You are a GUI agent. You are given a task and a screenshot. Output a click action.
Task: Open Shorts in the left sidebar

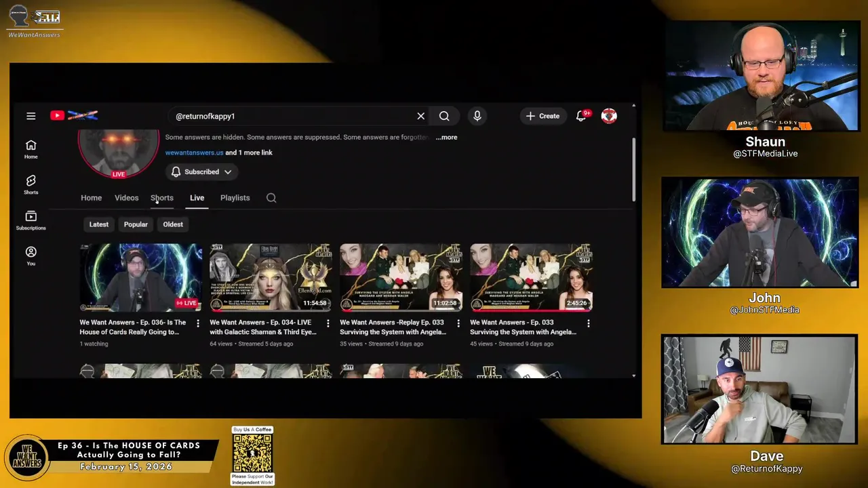click(31, 184)
